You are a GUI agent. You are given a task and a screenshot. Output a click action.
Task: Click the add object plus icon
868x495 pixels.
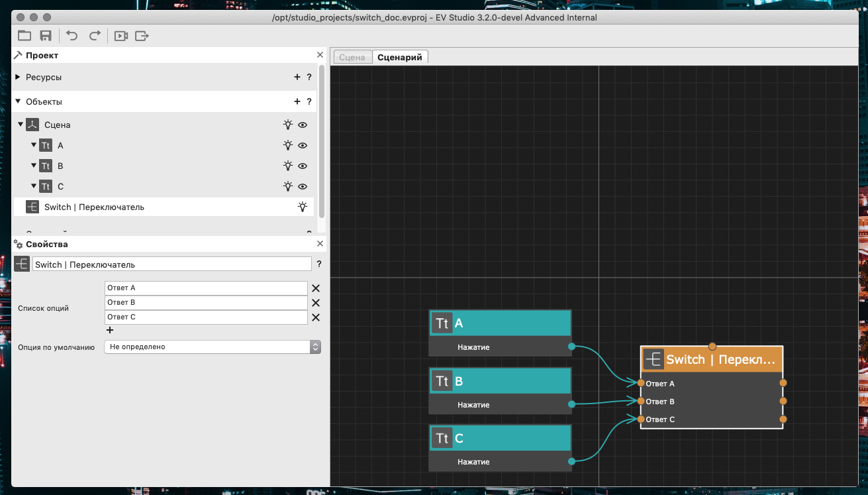pyautogui.click(x=297, y=102)
